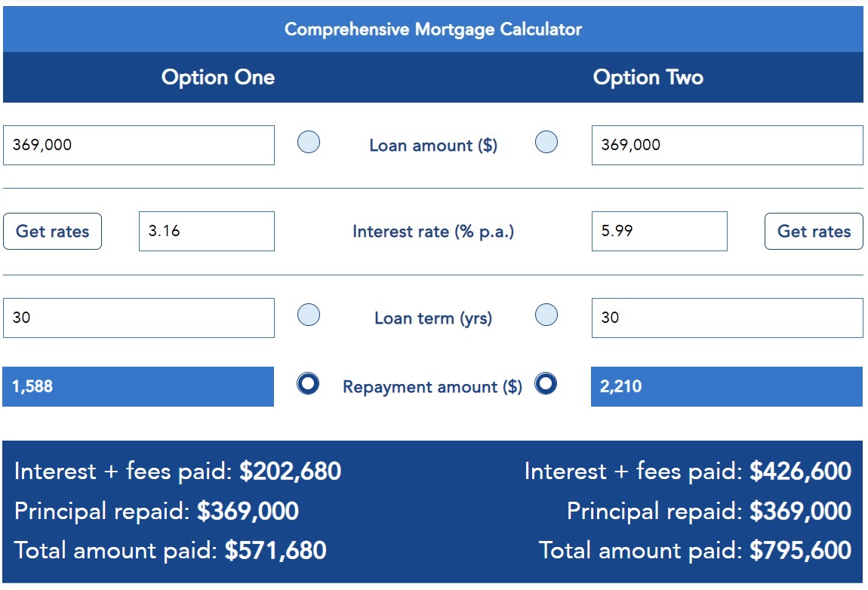Click the Comprehensive Mortgage Calculator title

(433, 29)
